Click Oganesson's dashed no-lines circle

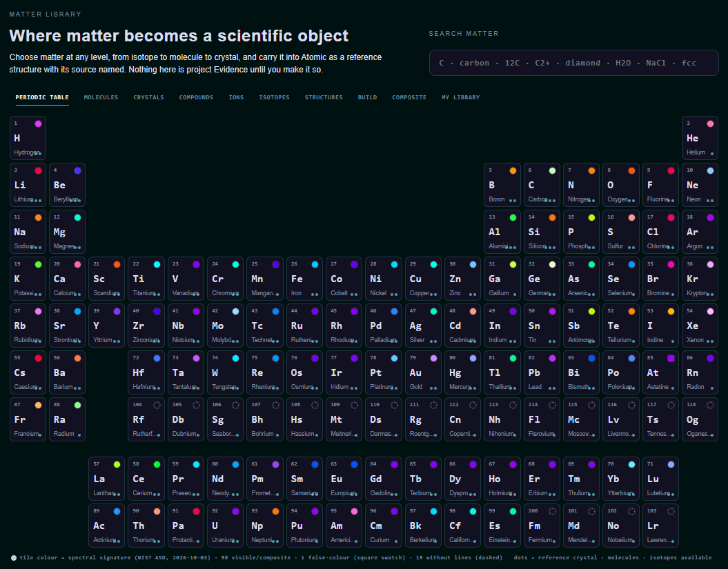point(710,405)
